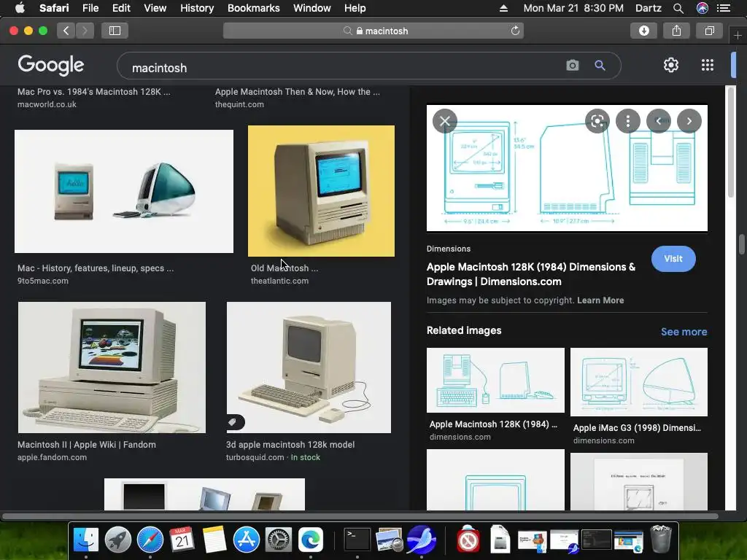The height and width of the screenshot is (560, 747).
Task: Click 'Mac Pro vs. 1984's Macintosh 128K' title
Action: [94, 92]
